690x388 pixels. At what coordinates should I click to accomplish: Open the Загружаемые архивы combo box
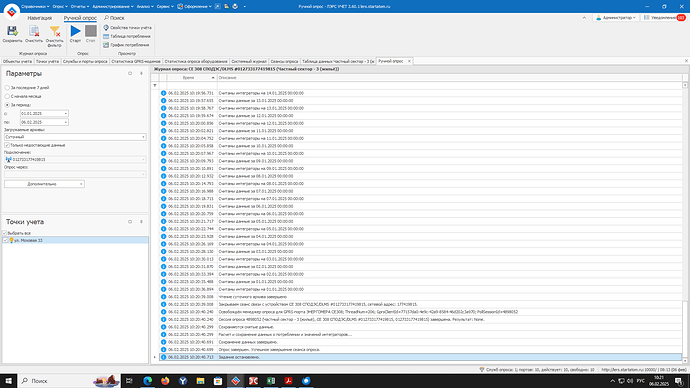click(75, 137)
